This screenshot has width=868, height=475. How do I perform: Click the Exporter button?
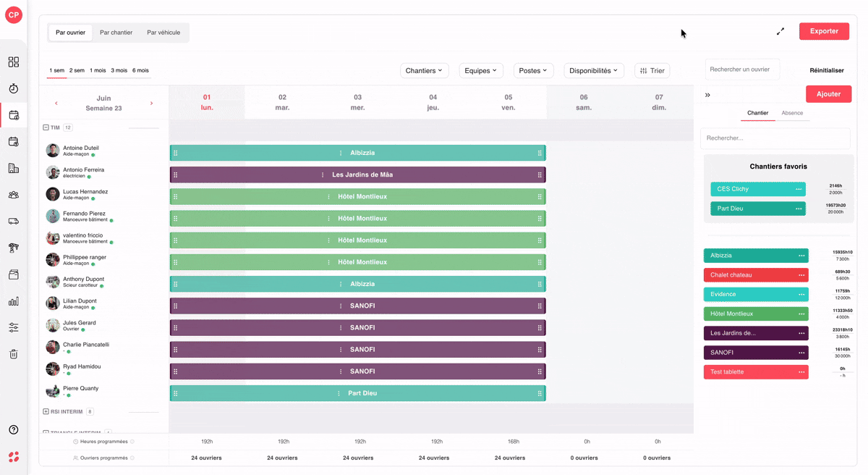pyautogui.click(x=824, y=31)
